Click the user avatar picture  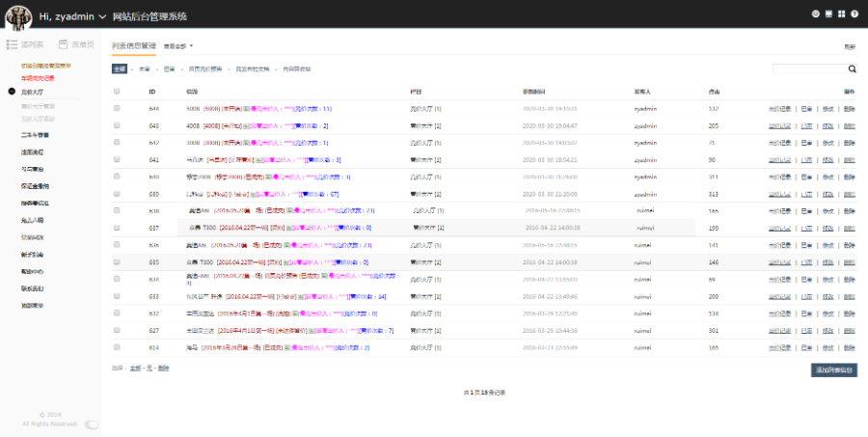click(18, 17)
